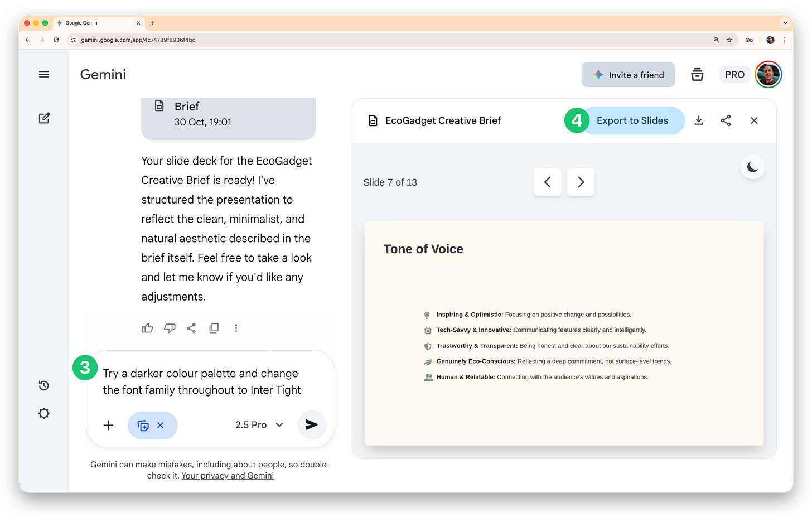Reload the Gemini page
This screenshot has height=522, width=812.
(x=56, y=40)
